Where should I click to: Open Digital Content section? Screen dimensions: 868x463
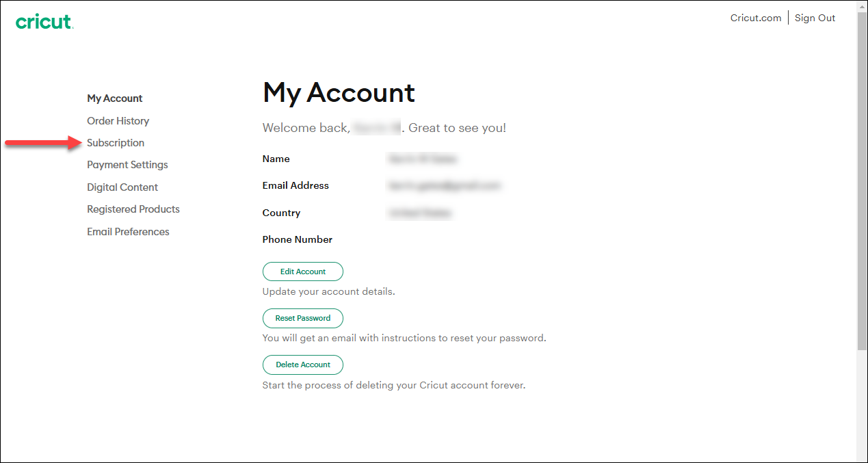[x=122, y=187]
